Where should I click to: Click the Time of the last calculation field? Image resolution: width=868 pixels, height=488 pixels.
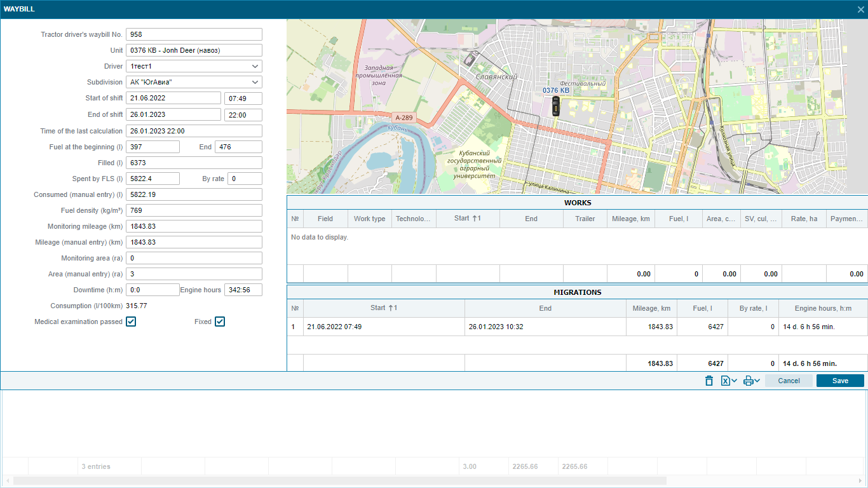click(194, 131)
